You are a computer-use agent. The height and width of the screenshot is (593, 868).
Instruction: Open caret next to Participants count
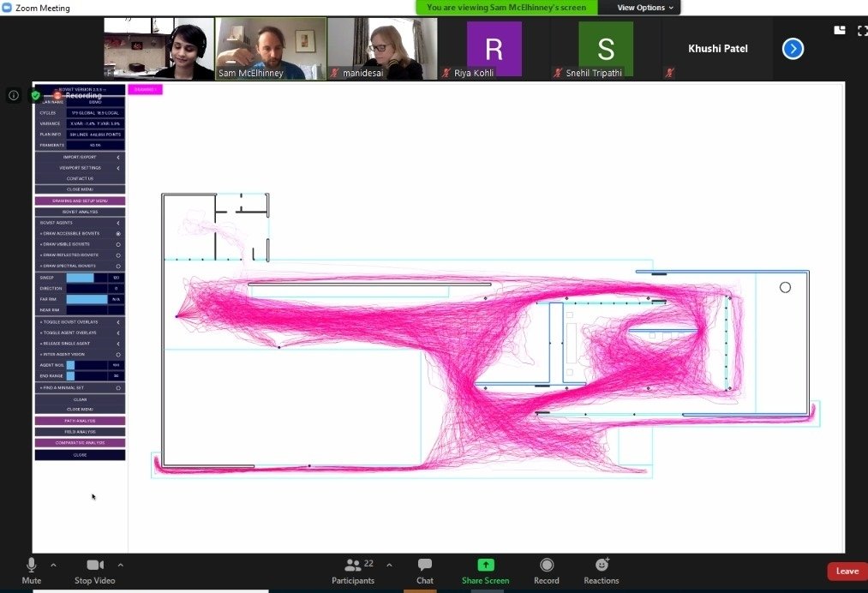click(389, 565)
